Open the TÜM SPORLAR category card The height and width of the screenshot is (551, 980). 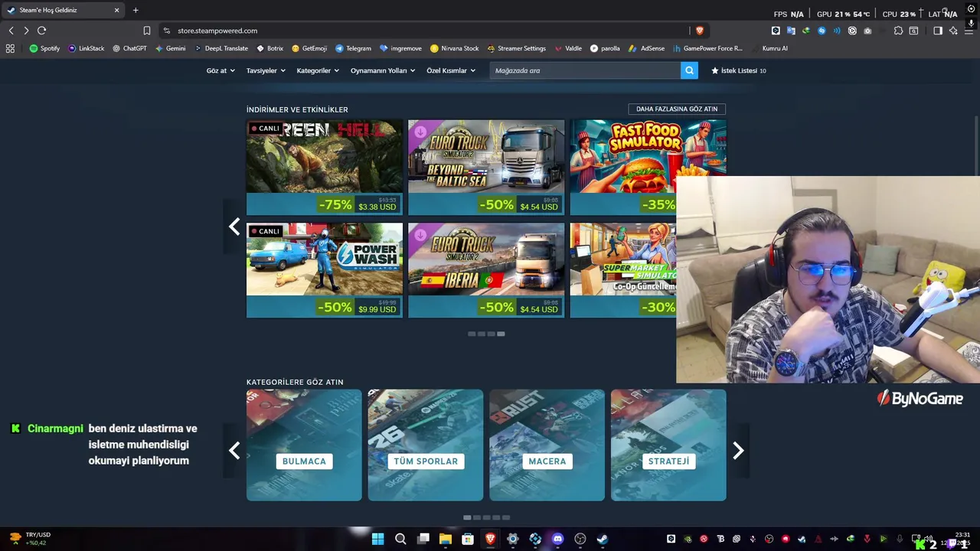pos(426,445)
